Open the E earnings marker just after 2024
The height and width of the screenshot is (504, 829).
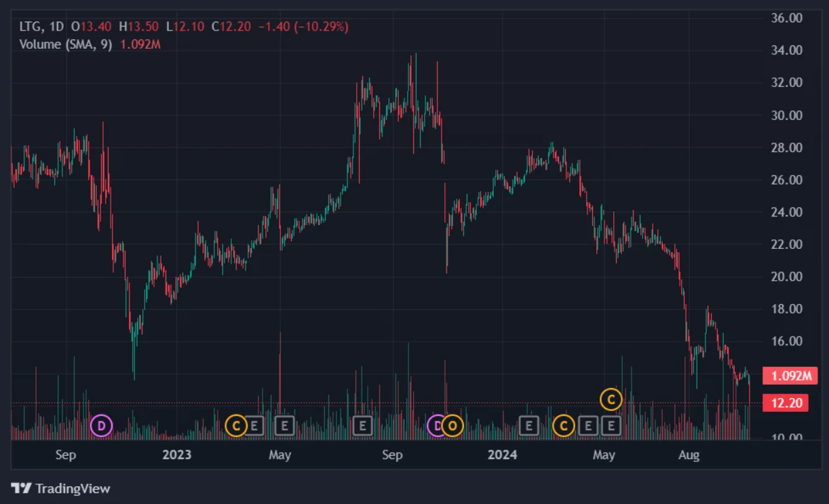coord(528,426)
